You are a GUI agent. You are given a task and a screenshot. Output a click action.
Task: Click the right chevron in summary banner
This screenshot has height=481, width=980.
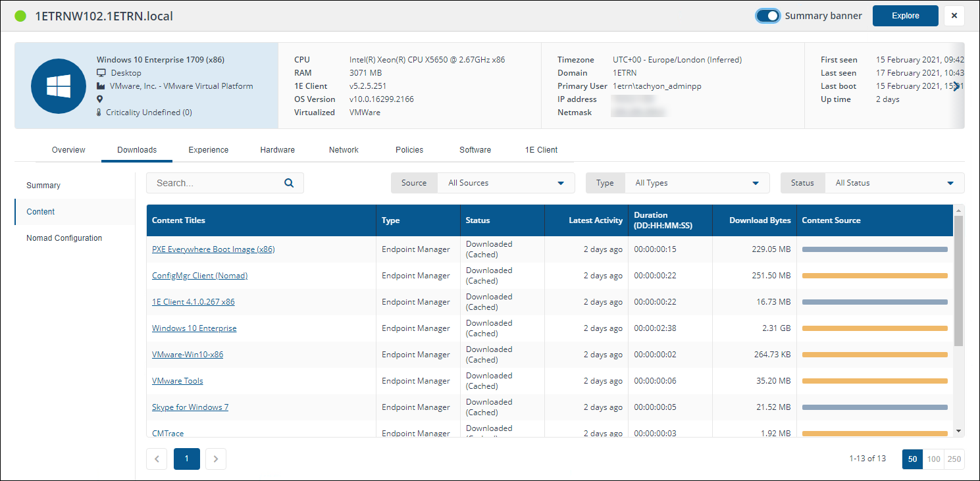tap(956, 87)
